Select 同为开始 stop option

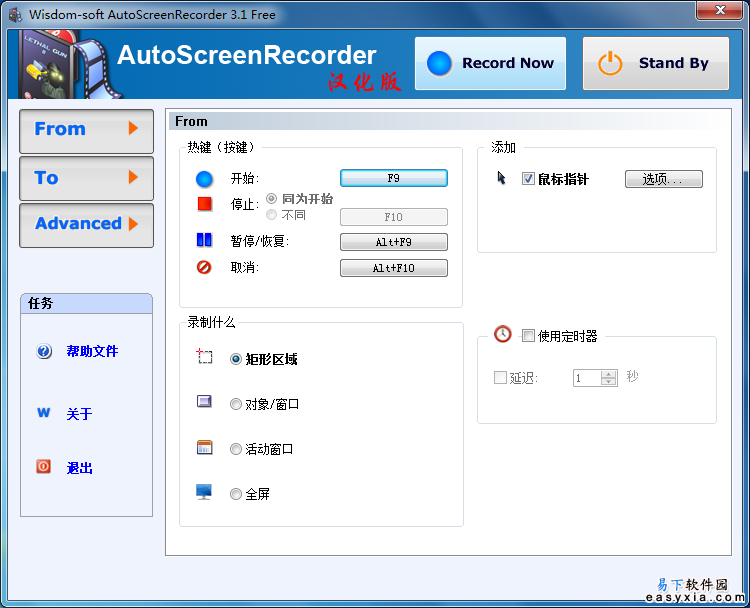271,198
